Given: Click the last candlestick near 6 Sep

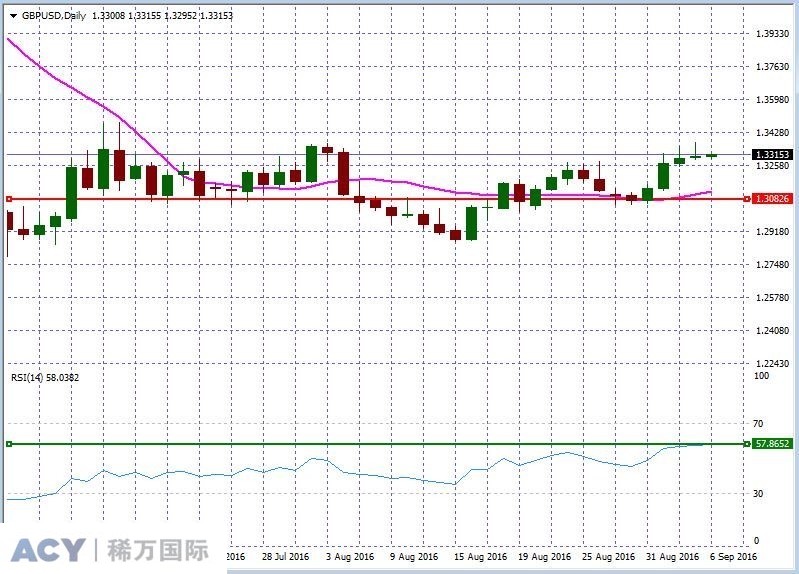Looking at the screenshot, I should point(712,155).
